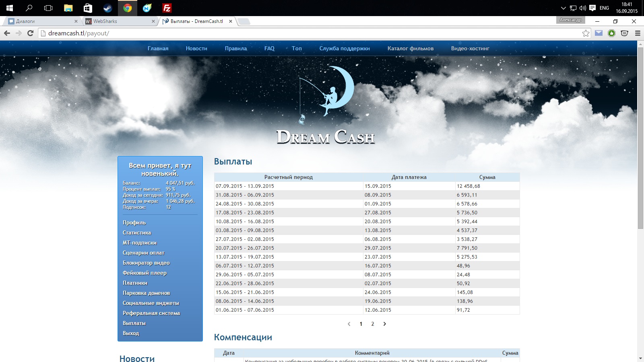This screenshot has height=362, width=644.
Task: Click the browser forward arrow
Action: click(19, 33)
